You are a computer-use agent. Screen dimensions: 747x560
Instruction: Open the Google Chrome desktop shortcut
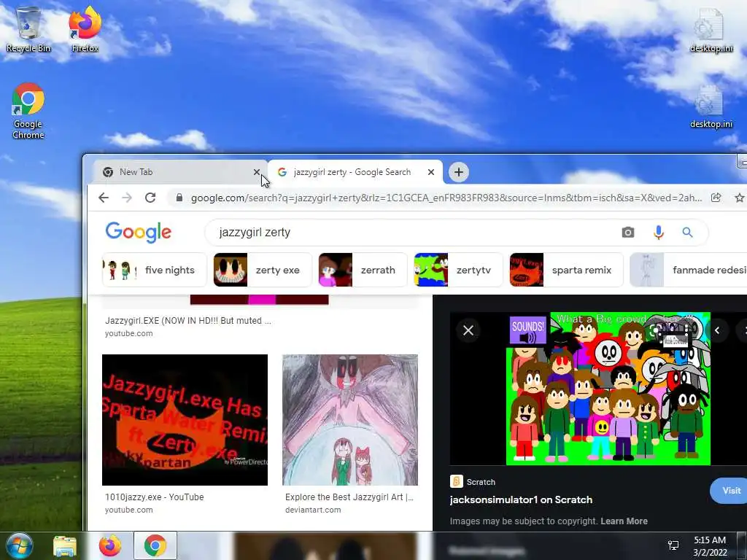pyautogui.click(x=28, y=111)
